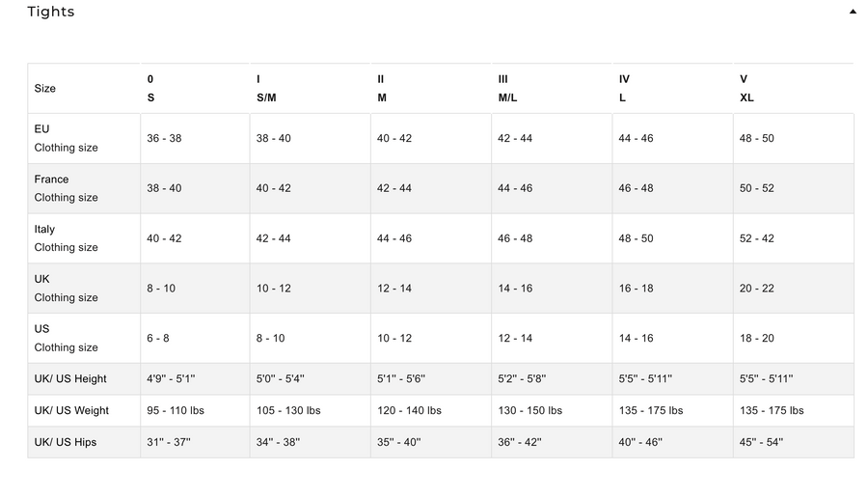
Task: Click the France Clothing size row label
Action: click(66, 188)
